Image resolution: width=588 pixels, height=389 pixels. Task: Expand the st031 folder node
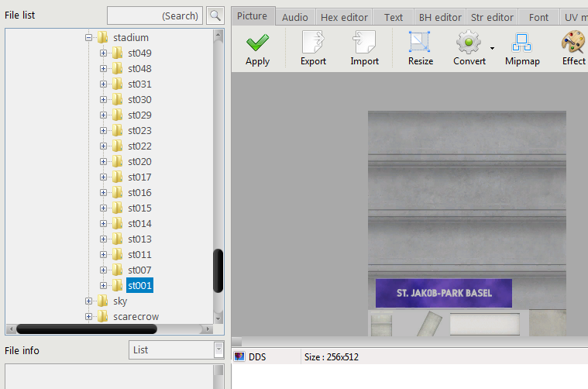(x=103, y=84)
